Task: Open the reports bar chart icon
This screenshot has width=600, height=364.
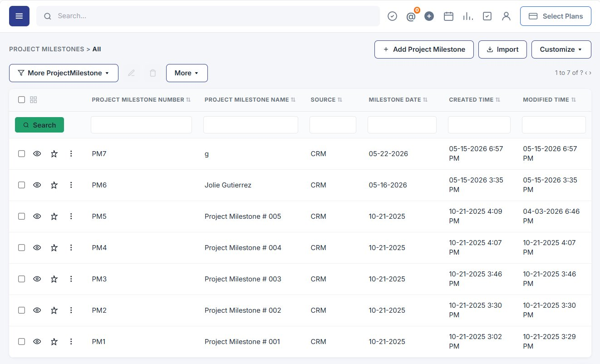Action: coord(468,16)
